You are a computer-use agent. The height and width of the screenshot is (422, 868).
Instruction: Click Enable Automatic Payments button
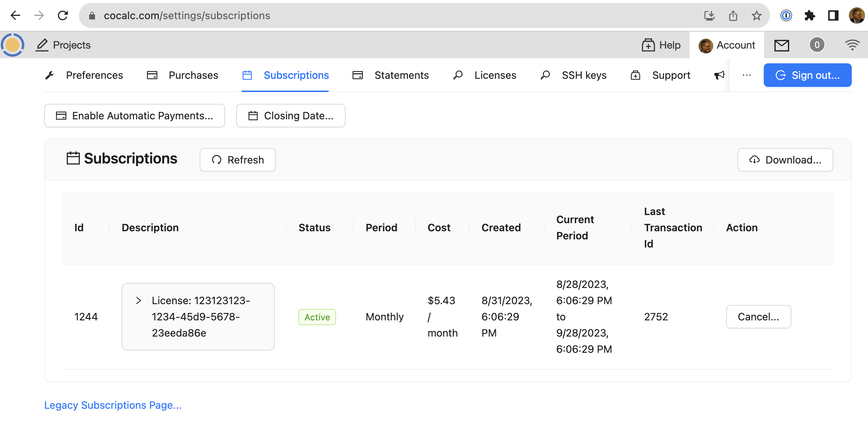point(134,116)
